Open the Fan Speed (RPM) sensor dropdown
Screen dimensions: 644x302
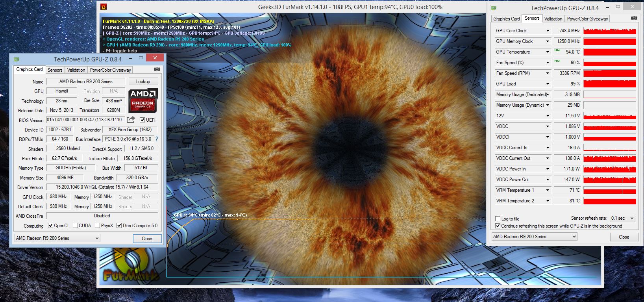[x=547, y=73]
